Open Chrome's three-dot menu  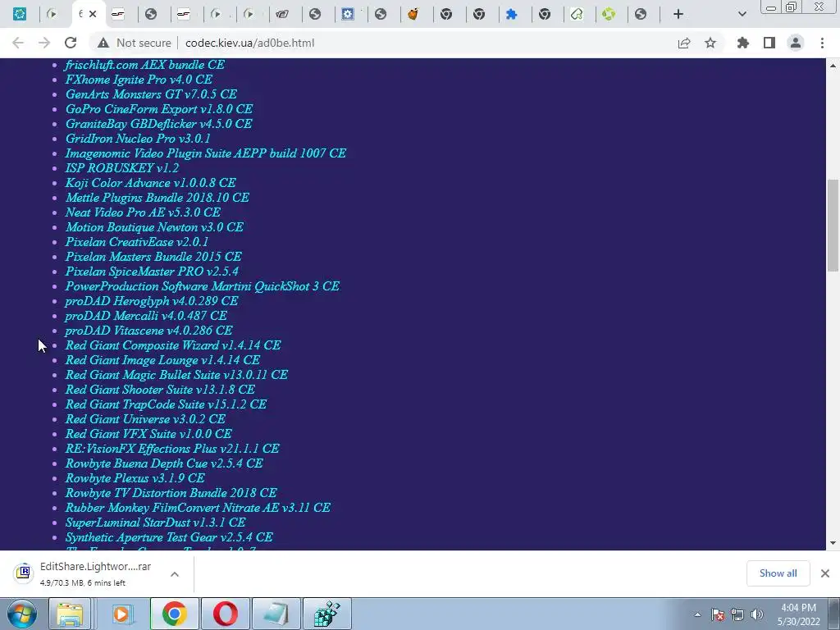(822, 43)
